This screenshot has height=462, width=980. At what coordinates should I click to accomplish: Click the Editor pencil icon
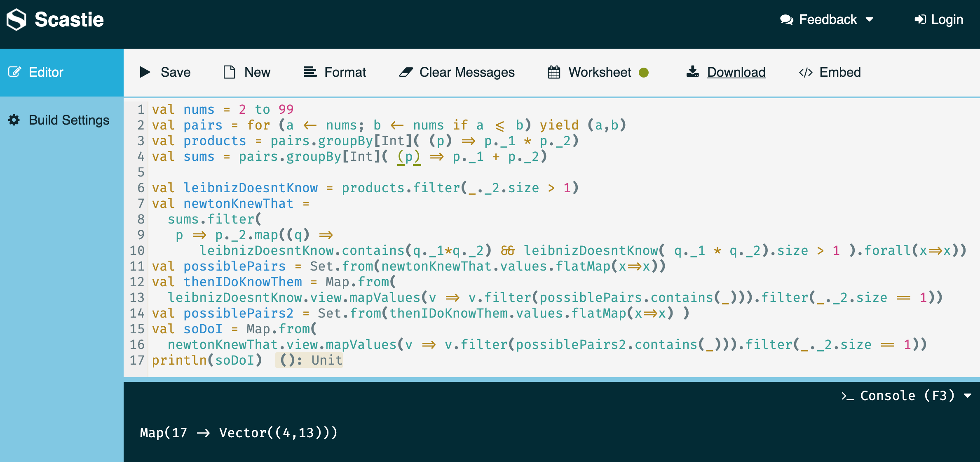[x=15, y=72]
